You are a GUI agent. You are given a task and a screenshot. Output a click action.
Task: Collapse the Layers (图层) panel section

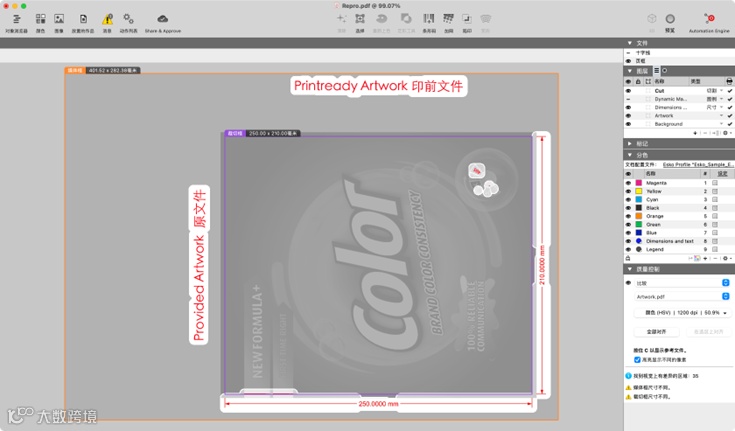[x=630, y=71]
